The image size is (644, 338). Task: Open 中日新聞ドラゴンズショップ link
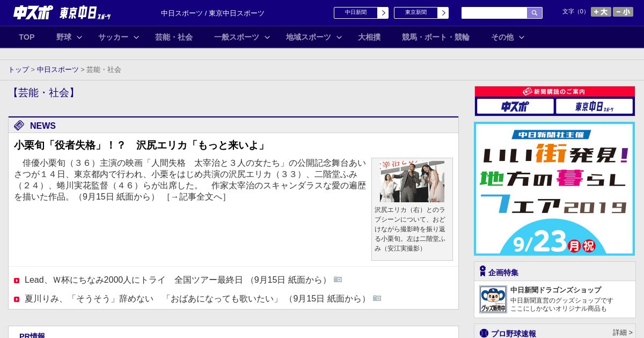(x=555, y=290)
